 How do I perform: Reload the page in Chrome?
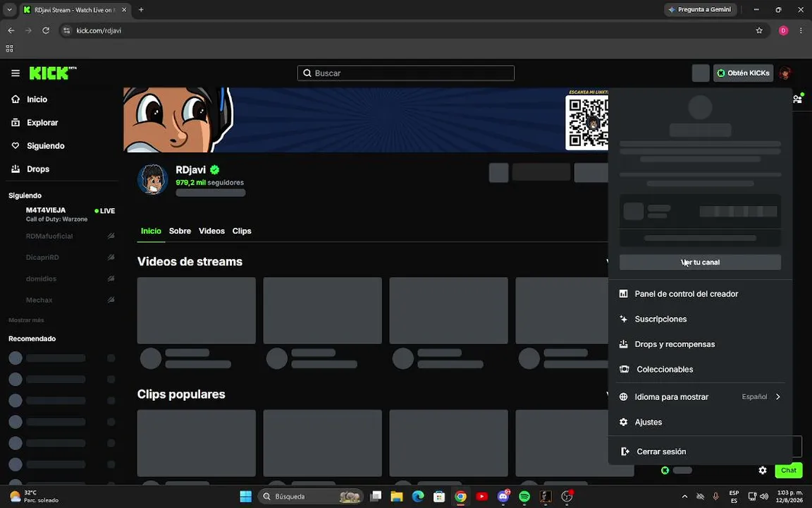coord(46,30)
